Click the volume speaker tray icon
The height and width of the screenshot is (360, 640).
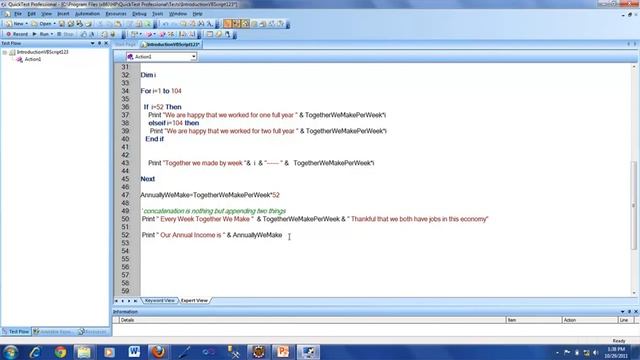pyautogui.click(x=596, y=353)
